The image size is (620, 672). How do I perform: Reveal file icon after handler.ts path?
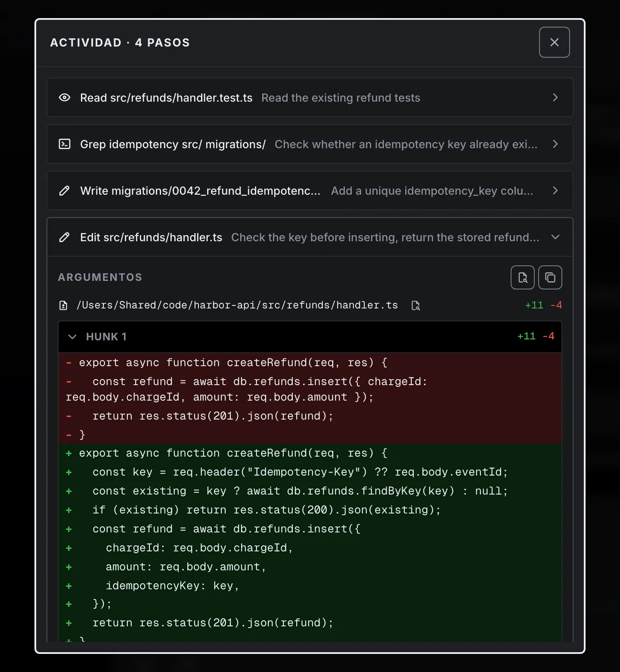tap(415, 305)
